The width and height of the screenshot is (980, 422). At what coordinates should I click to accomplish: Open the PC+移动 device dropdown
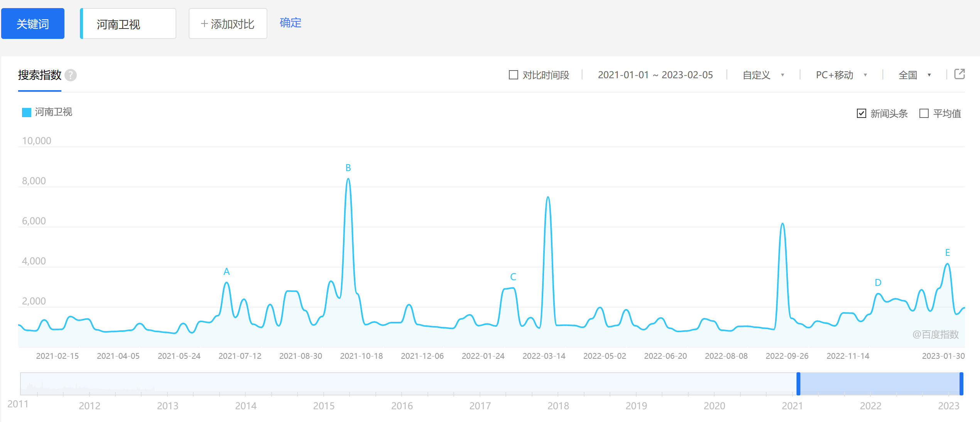841,75
